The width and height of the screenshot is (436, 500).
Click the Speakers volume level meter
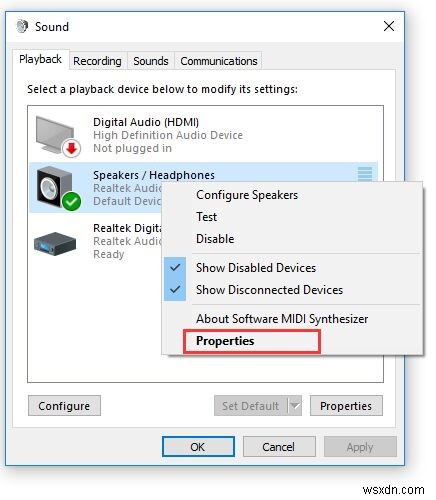365,174
